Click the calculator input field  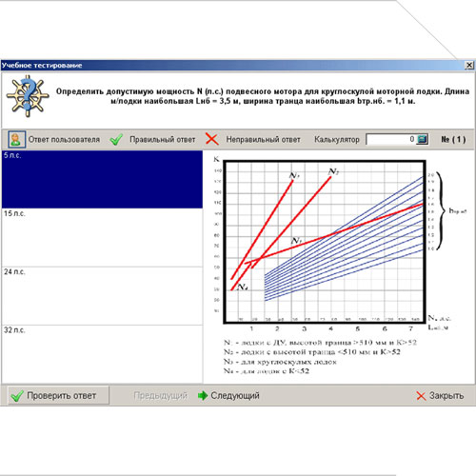coord(391,139)
